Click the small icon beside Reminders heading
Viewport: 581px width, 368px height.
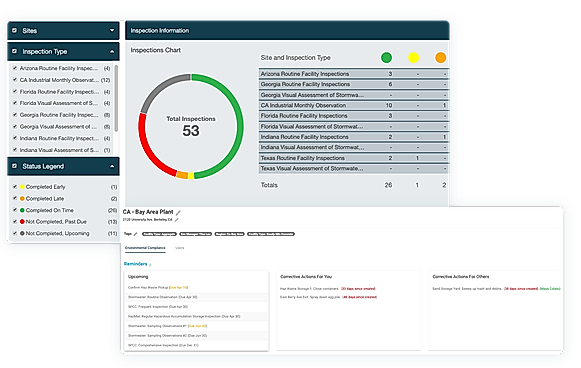pyautogui.click(x=150, y=265)
